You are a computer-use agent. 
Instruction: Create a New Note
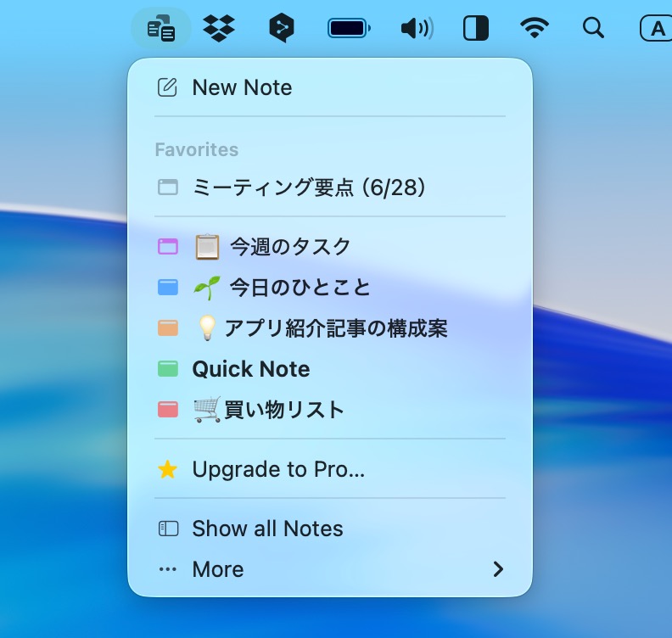(242, 87)
